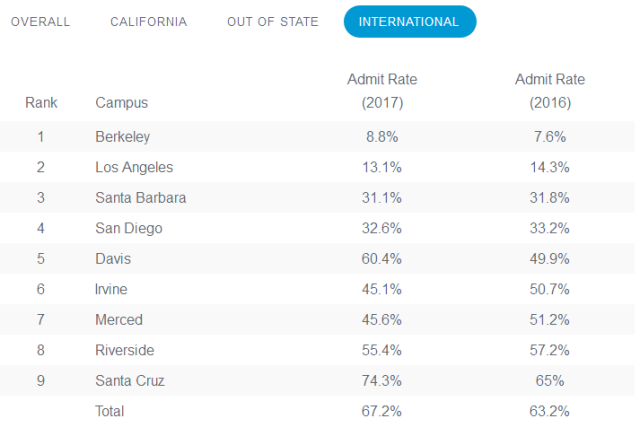Click the Los Angeles campus name
Viewport: 640px width, 436px height.
[x=134, y=167]
